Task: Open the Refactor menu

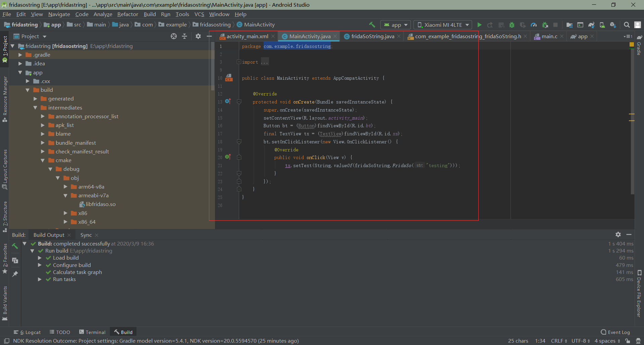Action: 127,14
